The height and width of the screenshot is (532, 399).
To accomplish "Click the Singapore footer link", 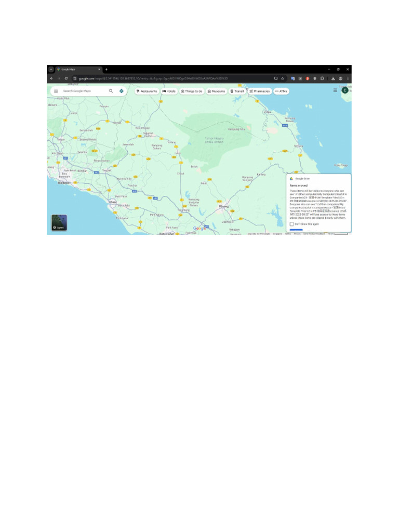I will click(277, 234).
